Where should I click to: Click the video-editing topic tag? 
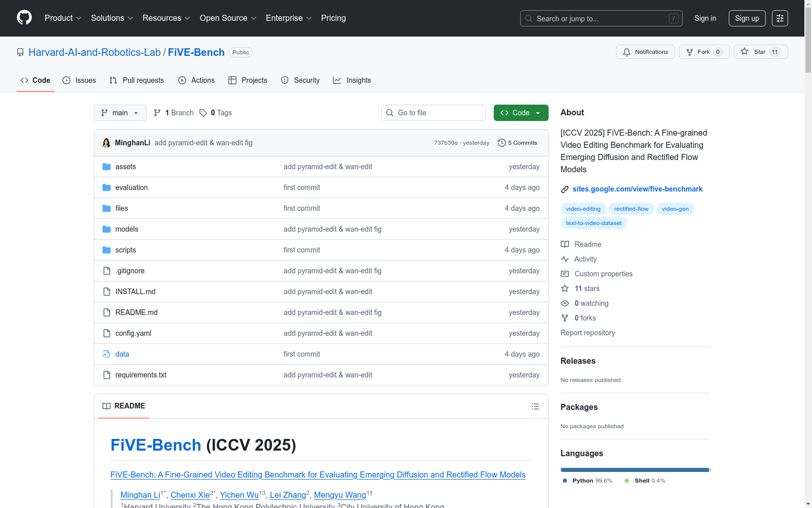tap(583, 209)
